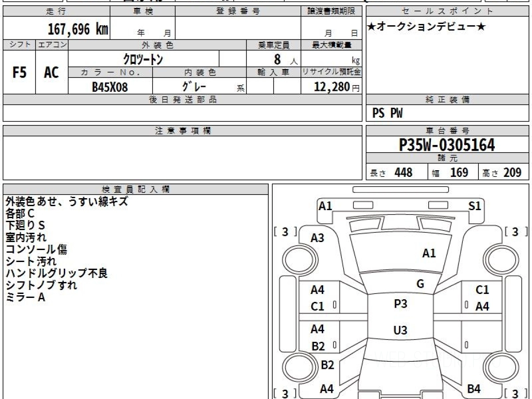Click inspector note 室内汚れ
The width and height of the screenshot is (532, 399).
click(x=26, y=237)
